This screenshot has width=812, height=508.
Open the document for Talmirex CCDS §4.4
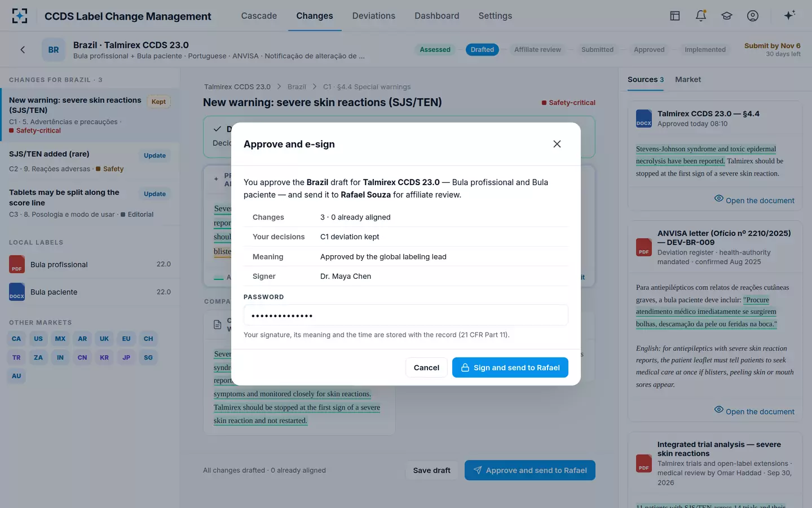point(754,200)
